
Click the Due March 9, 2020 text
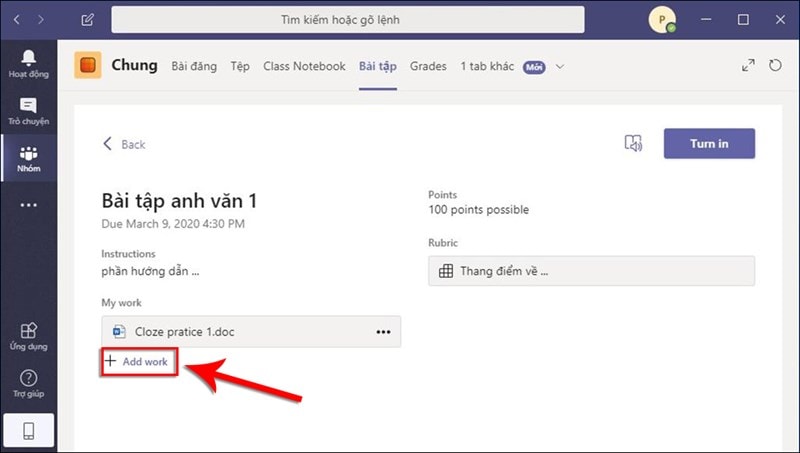point(173,224)
